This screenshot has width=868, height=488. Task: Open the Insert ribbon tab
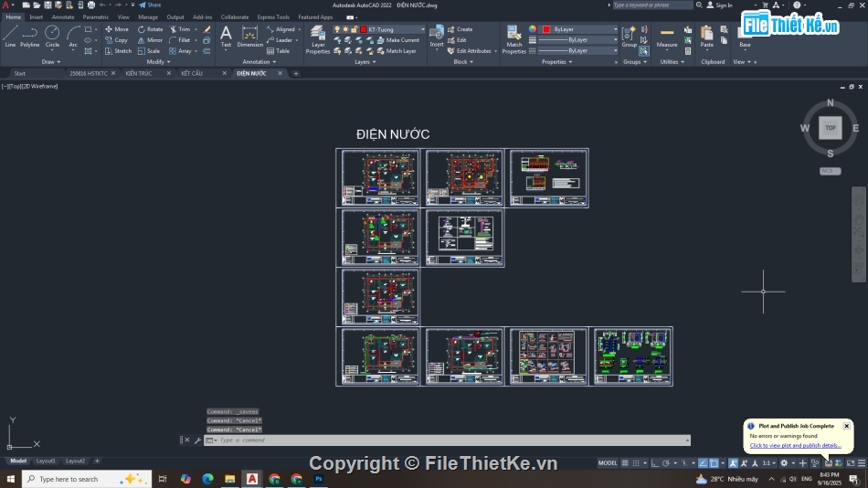(36, 17)
